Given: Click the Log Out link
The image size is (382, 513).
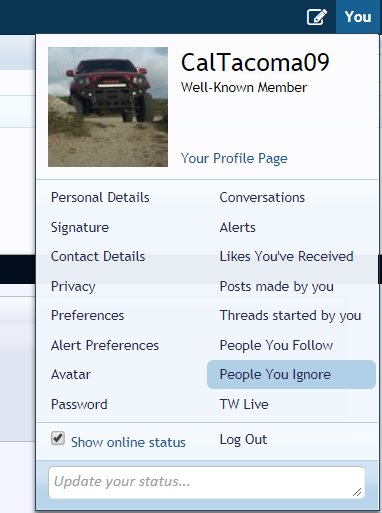Looking at the screenshot, I should 243,440.
